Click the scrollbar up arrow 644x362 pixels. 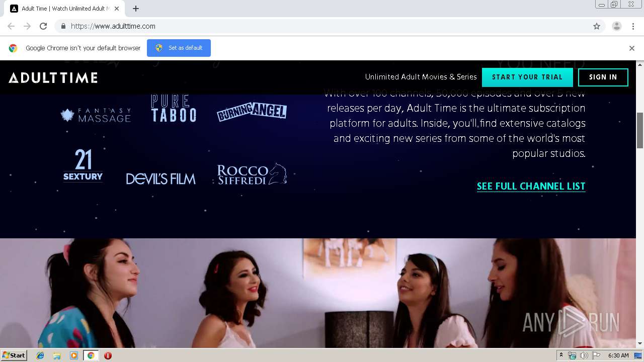tap(640, 64)
